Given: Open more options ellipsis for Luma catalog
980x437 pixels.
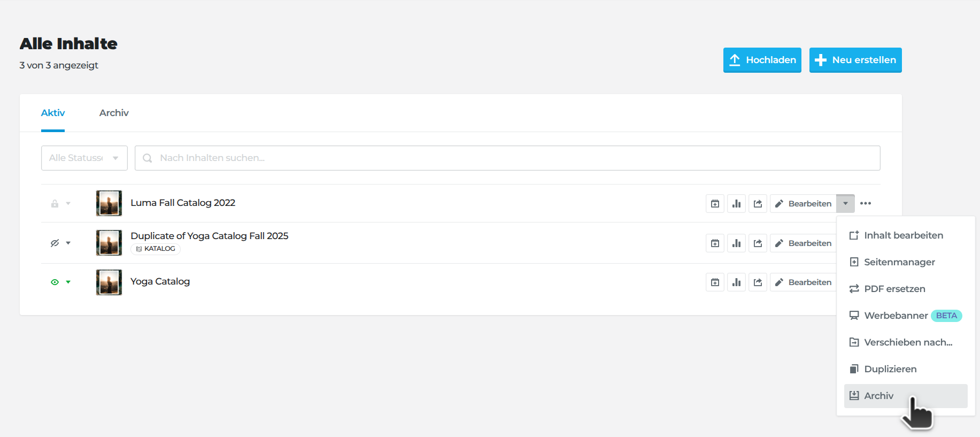Looking at the screenshot, I should pyautogui.click(x=866, y=203).
